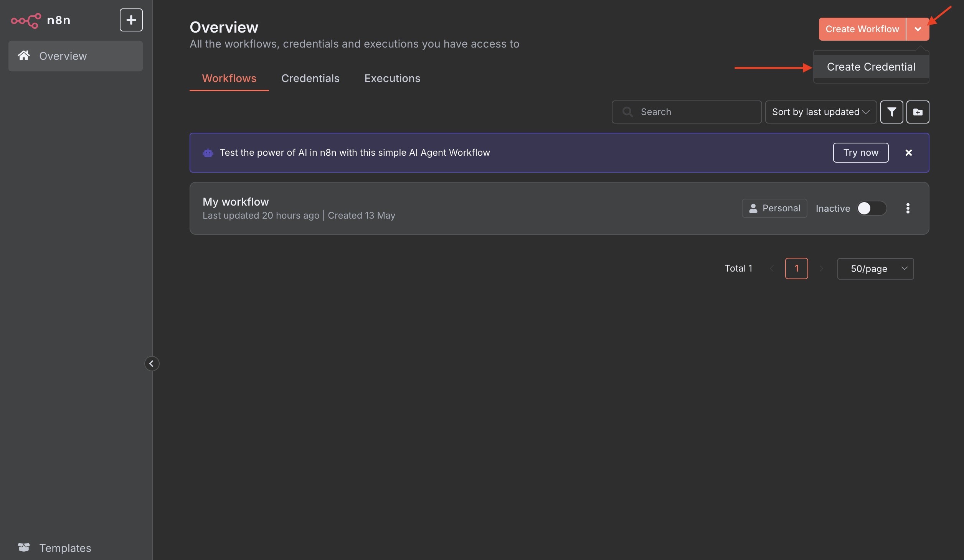Click the previous page arrow
Screen dimensions: 964x560
tap(772, 268)
